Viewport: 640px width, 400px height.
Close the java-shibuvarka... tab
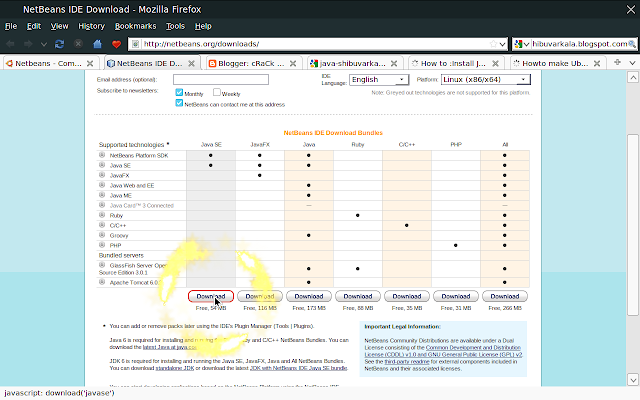point(394,63)
